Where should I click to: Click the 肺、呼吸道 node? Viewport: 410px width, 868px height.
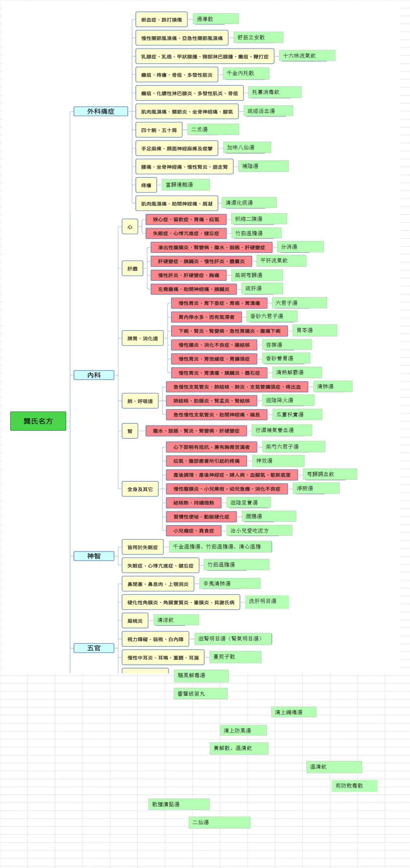[x=140, y=401]
